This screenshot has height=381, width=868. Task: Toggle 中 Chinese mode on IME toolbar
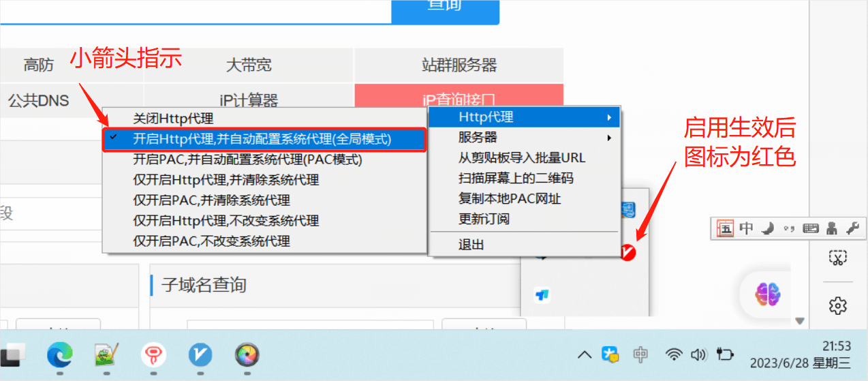[746, 228]
